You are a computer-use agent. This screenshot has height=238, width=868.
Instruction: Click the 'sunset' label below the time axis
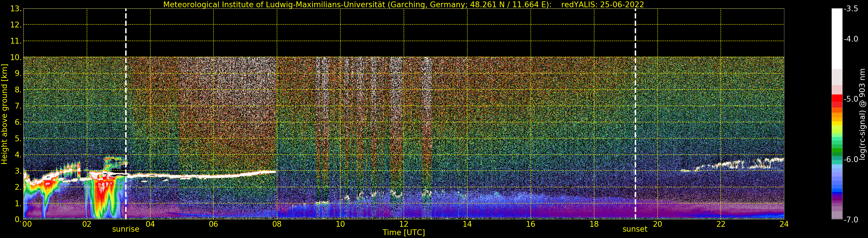coord(635,229)
